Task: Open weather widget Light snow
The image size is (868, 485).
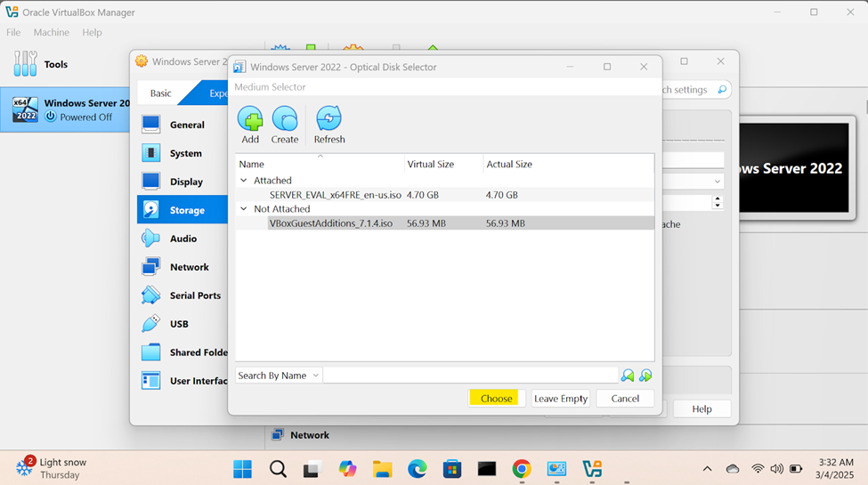Action: (x=51, y=468)
